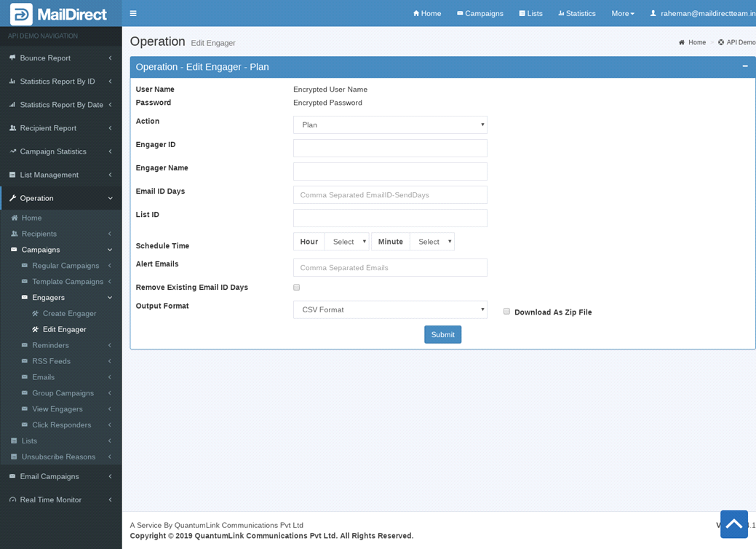Image resolution: width=756 pixels, height=549 pixels.
Task: Open the Action dropdown showing Plan
Action: coord(390,125)
